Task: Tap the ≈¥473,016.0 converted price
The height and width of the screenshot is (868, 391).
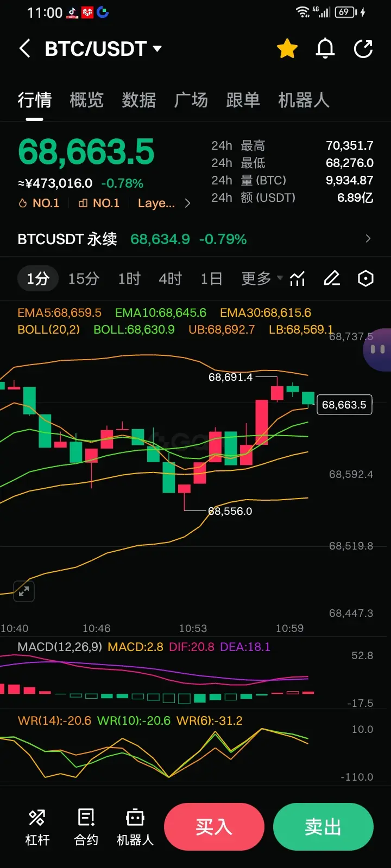Action: (55, 183)
